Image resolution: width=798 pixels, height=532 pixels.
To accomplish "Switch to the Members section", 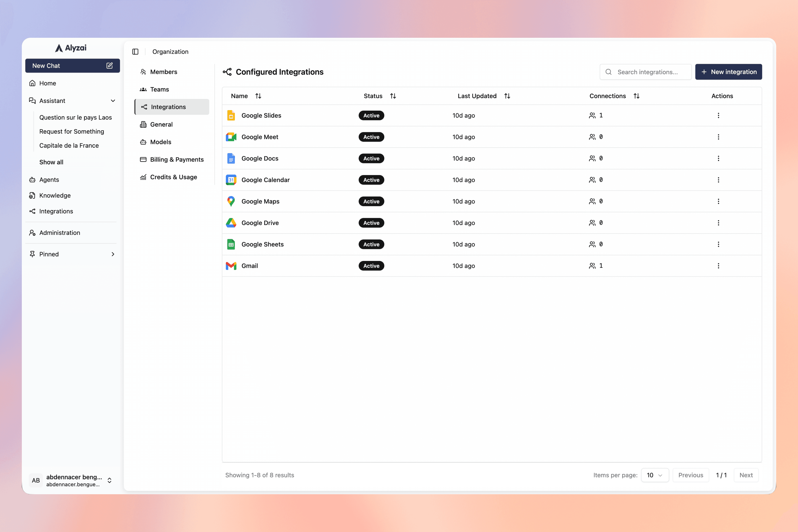I will [164, 72].
